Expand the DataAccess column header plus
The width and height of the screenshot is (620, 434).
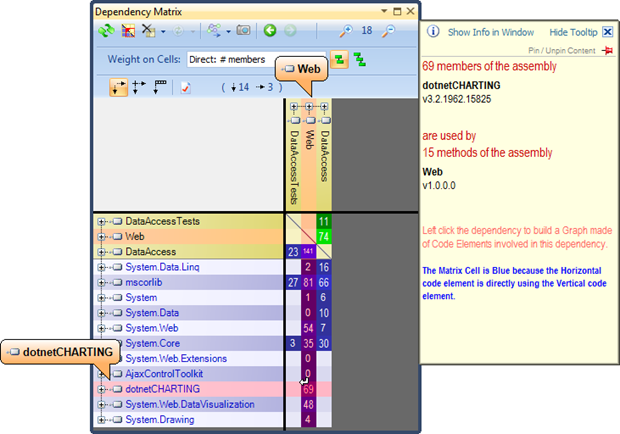[x=324, y=106]
